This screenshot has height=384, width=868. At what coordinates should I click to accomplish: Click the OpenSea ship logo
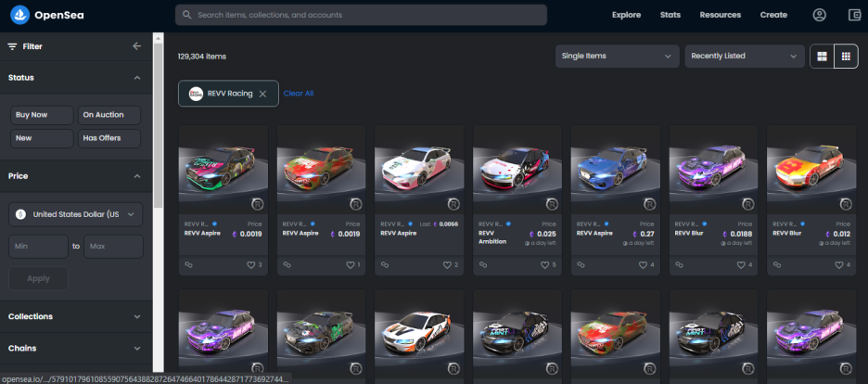pos(19,15)
